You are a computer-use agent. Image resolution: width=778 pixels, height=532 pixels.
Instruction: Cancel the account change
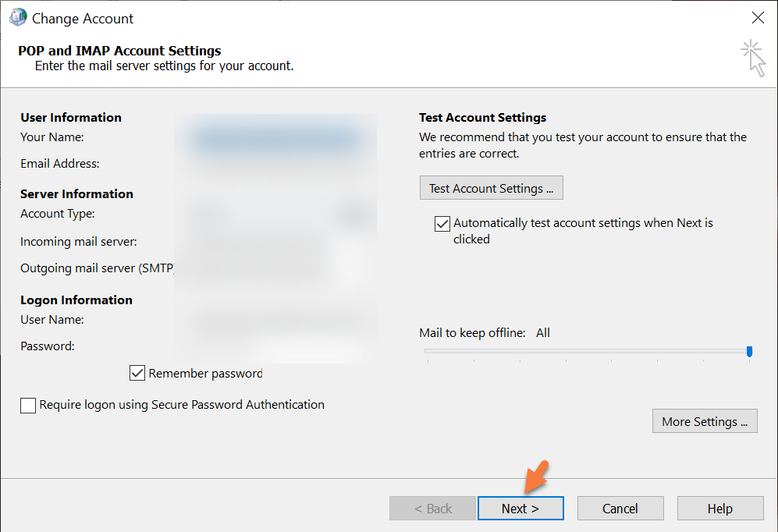(x=620, y=509)
